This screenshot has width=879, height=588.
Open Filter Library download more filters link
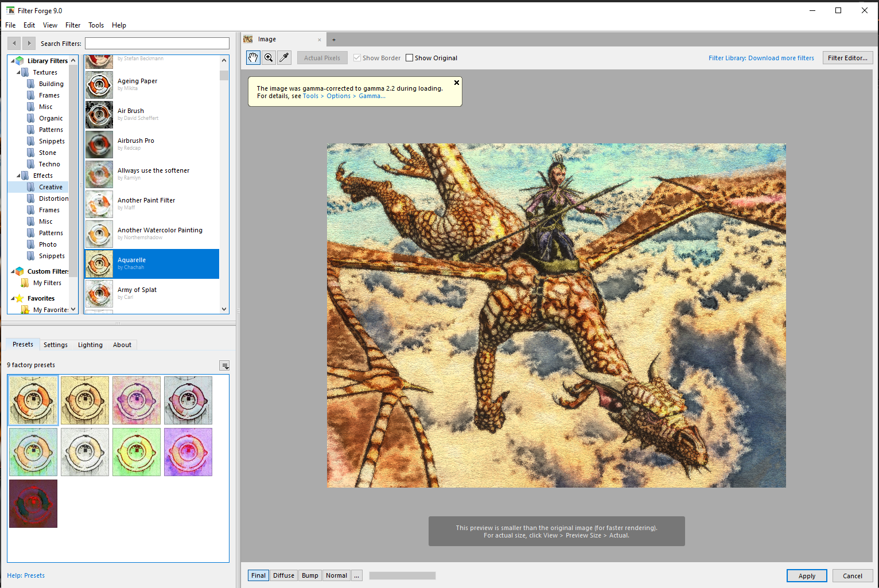761,58
